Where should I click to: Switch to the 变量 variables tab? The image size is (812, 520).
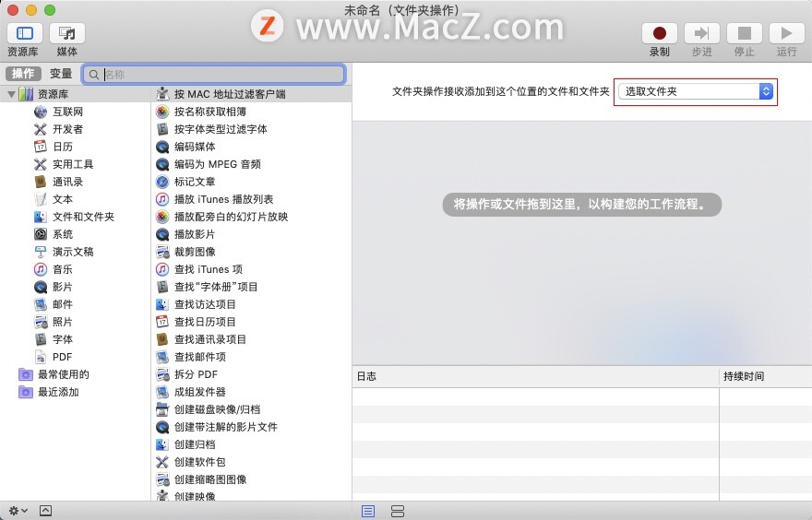click(61, 74)
